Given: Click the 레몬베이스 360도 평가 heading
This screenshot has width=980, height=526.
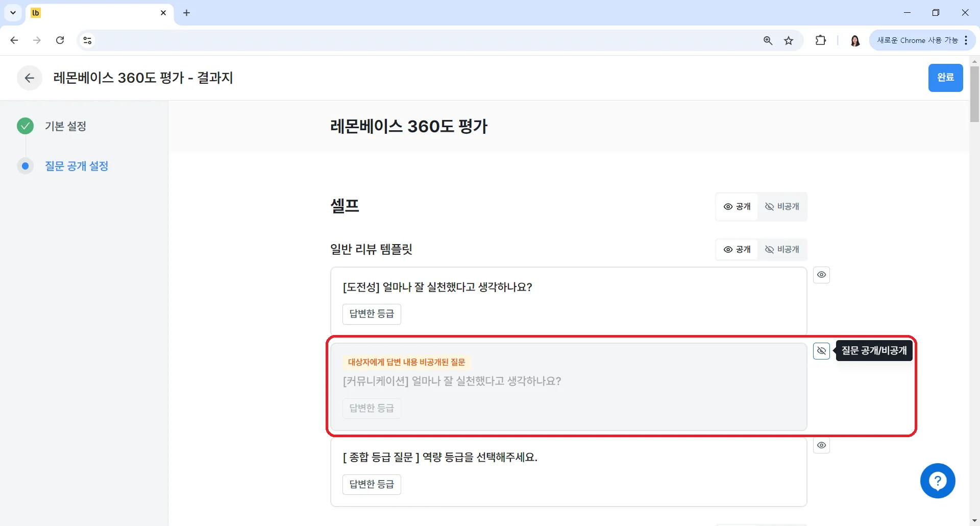Looking at the screenshot, I should coord(409,126).
